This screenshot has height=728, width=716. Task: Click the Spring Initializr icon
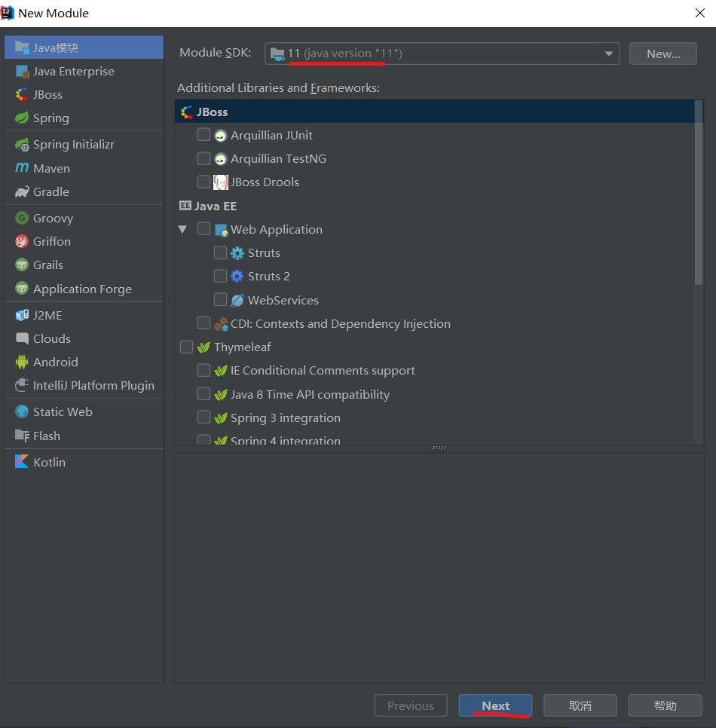[22, 145]
